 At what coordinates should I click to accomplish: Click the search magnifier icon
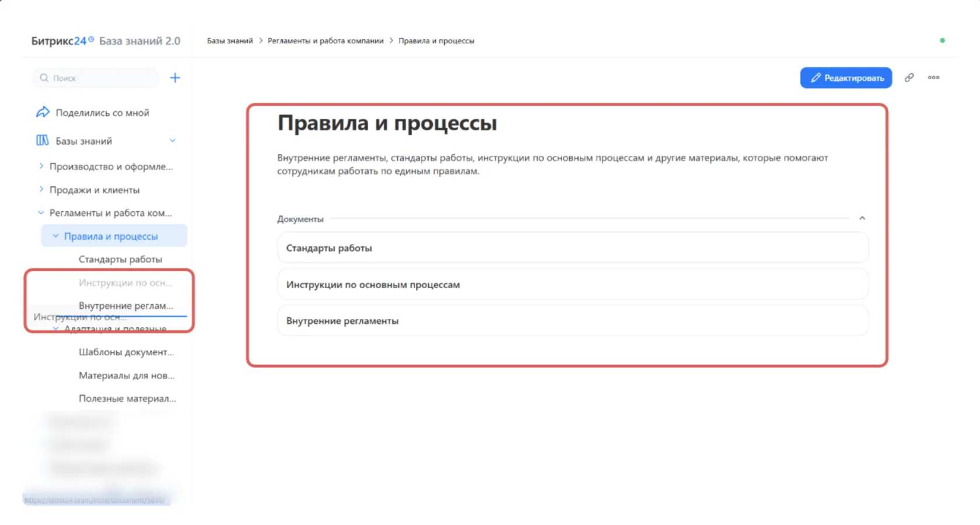[x=44, y=78]
